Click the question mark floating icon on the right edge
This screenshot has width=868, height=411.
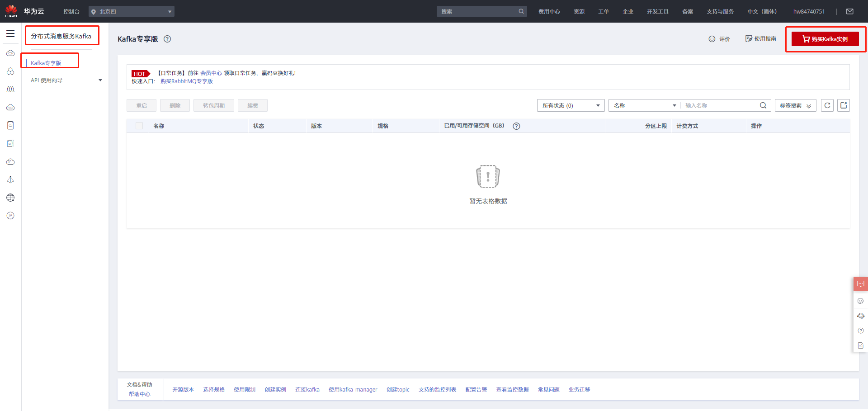click(861, 331)
